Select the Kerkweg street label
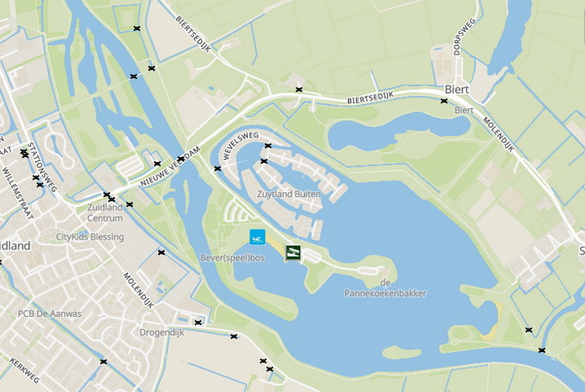Screen dimensions: 585x392 24,371
